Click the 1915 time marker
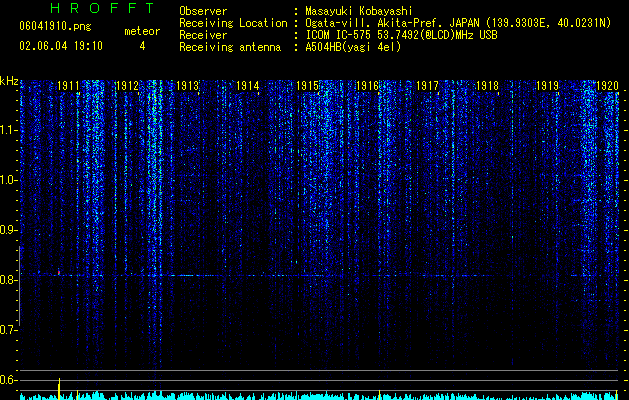 (x=307, y=86)
